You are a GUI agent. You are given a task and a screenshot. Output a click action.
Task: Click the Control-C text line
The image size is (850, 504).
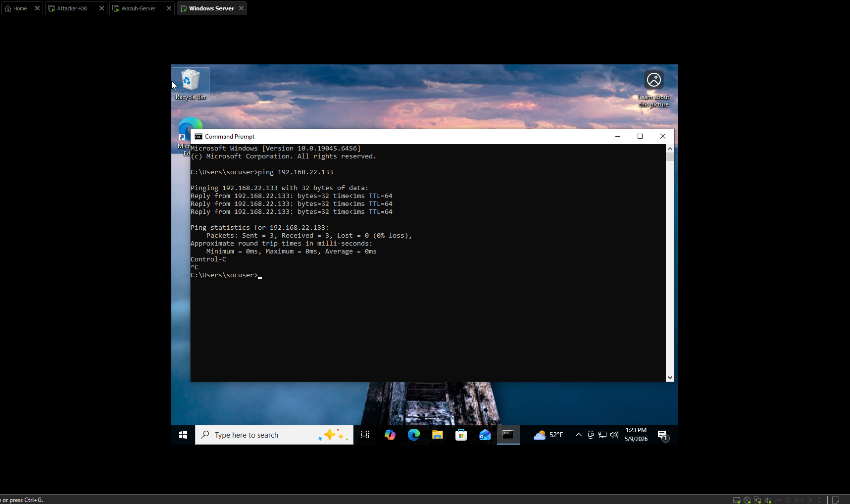pos(208,259)
